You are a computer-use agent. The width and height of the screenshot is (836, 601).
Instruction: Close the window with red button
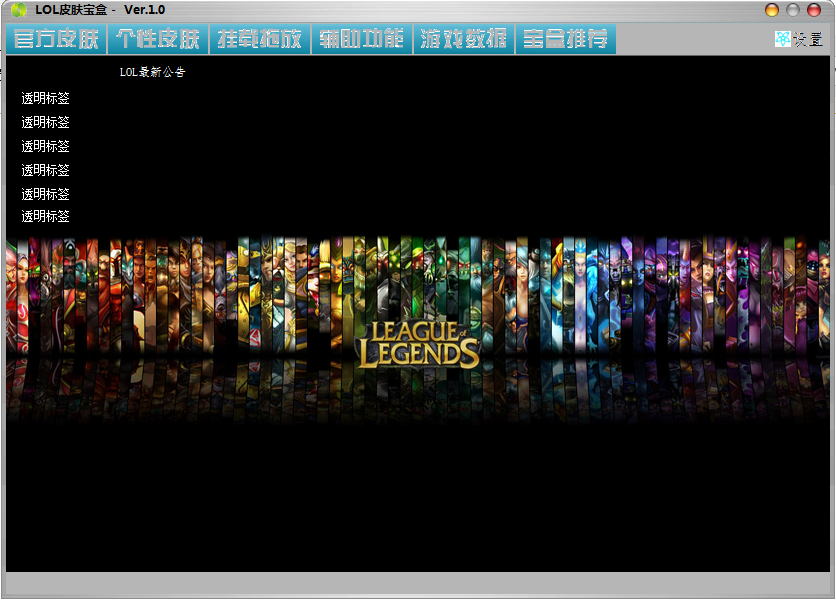pos(814,10)
